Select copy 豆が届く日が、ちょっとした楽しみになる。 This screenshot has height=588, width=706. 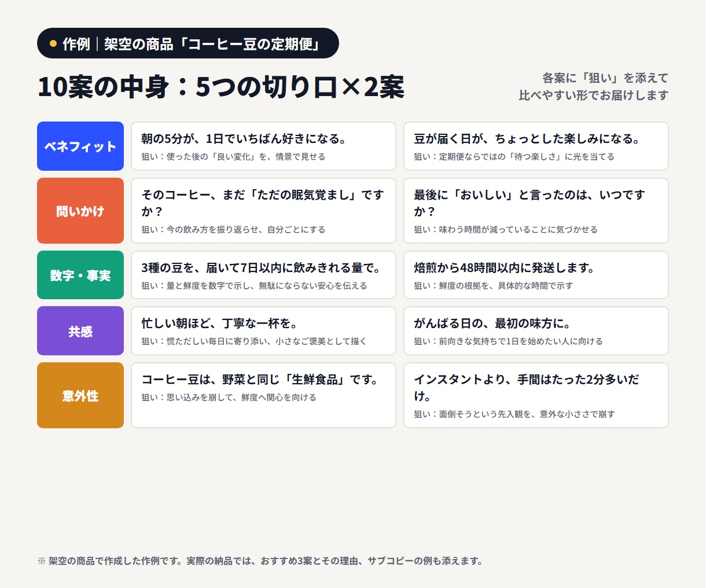click(528, 139)
